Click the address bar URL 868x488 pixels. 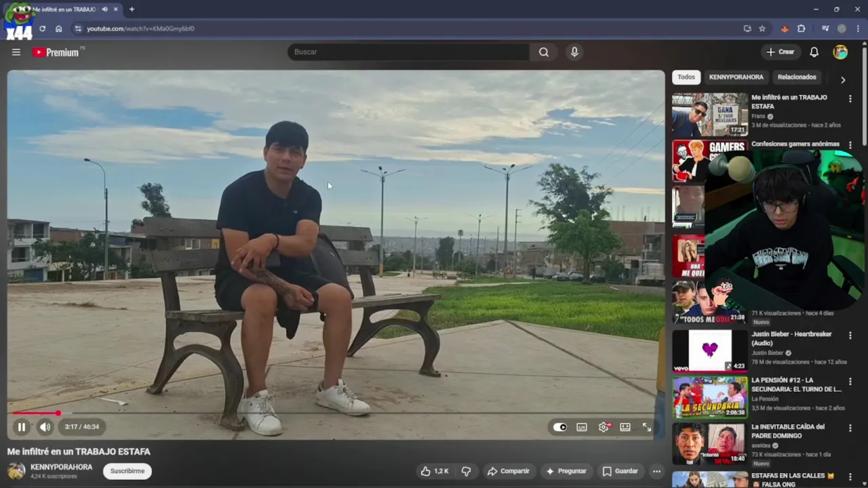tap(140, 28)
